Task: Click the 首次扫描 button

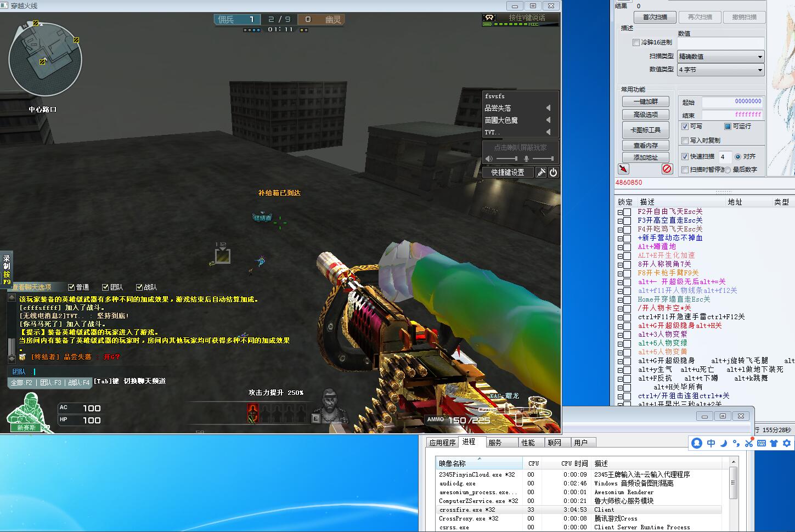Action: 655,17
